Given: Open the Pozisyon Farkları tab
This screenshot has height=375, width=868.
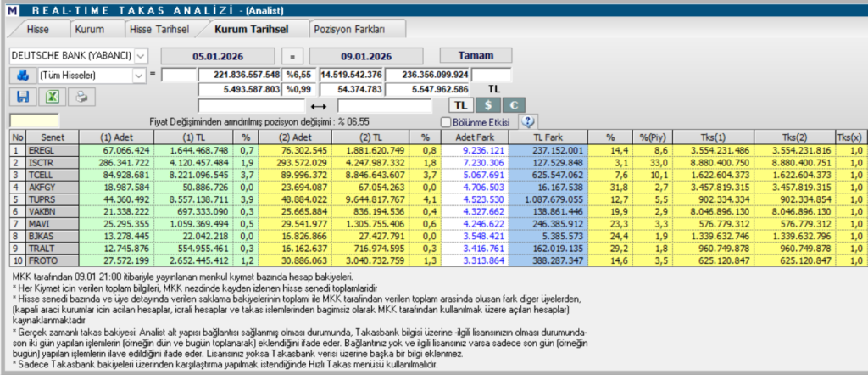Looking at the screenshot, I should (349, 29).
